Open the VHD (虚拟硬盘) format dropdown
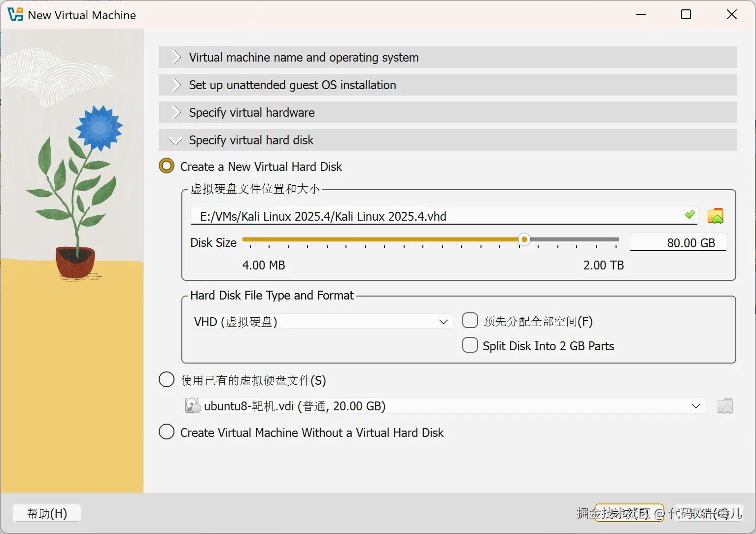This screenshot has height=534, width=756. tap(322, 322)
